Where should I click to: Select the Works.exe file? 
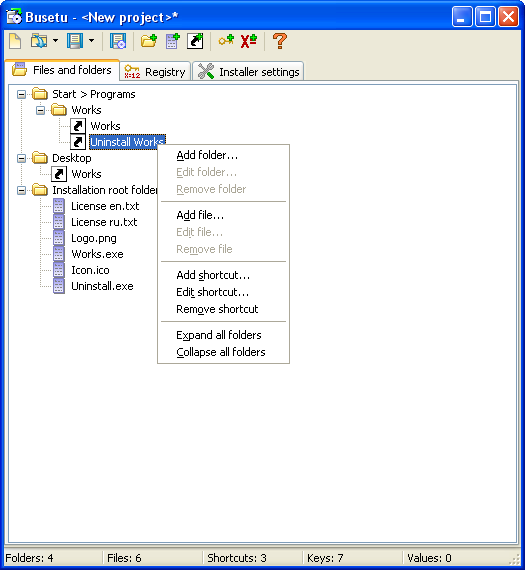(97, 254)
